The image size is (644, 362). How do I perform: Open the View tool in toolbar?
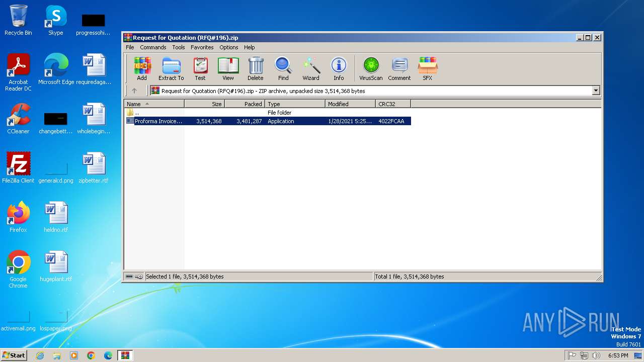(x=228, y=69)
